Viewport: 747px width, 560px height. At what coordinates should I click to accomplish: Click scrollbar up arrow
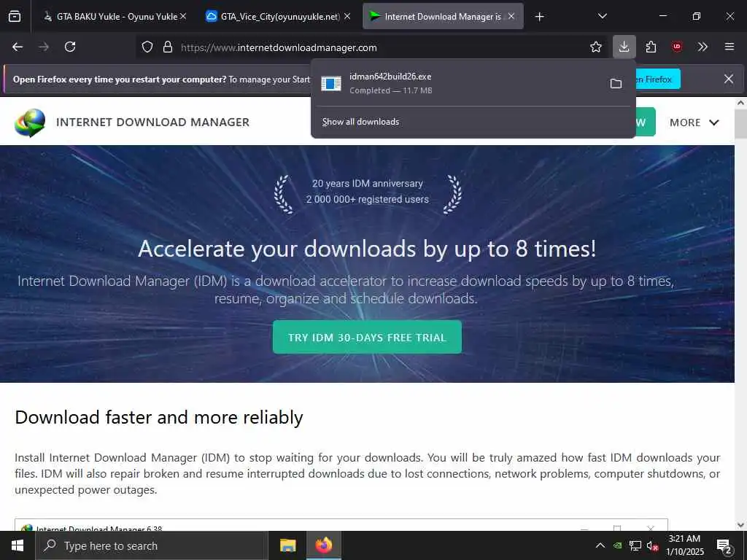pyautogui.click(x=741, y=103)
